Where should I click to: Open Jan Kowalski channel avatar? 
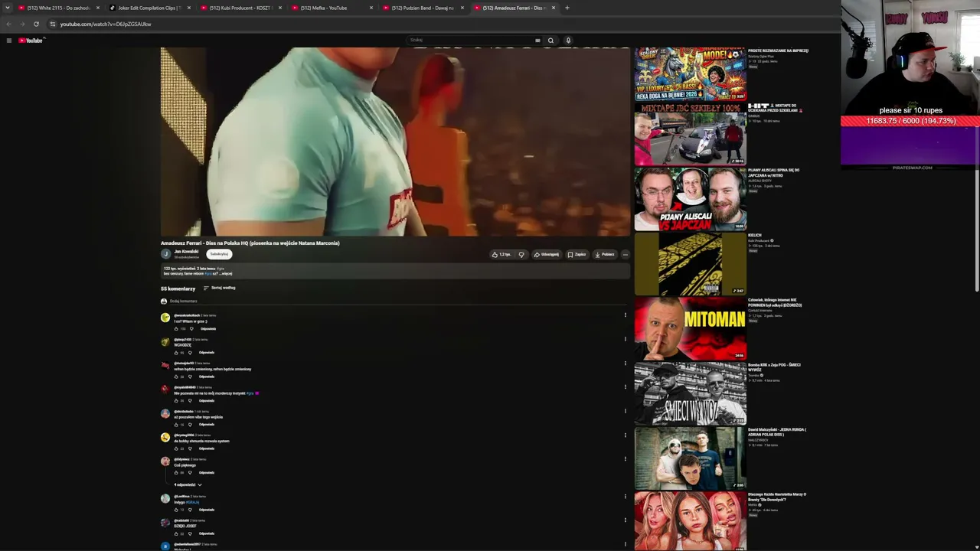165,254
